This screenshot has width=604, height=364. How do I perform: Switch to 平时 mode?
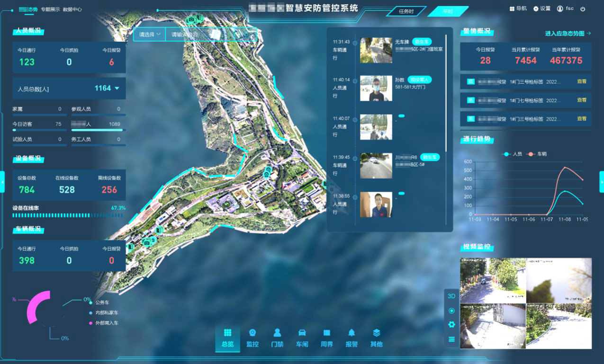pyautogui.click(x=448, y=11)
